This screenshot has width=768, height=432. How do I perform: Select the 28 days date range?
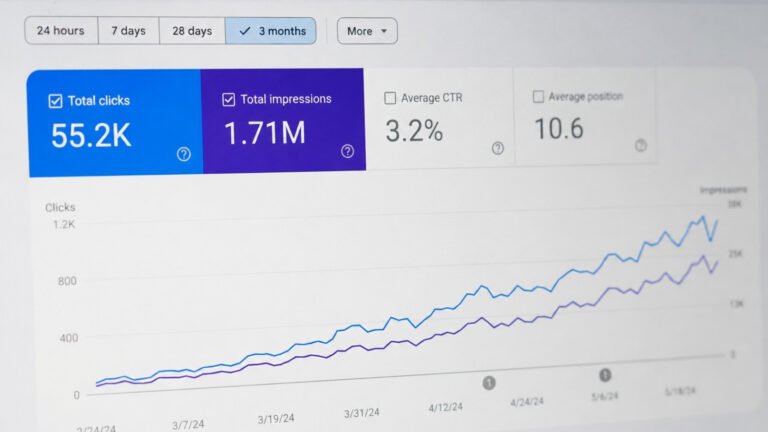pyautogui.click(x=192, y=31)
